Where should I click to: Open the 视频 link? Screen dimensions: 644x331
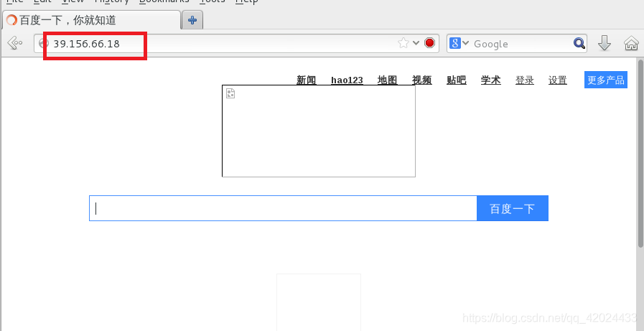point(422,80)
